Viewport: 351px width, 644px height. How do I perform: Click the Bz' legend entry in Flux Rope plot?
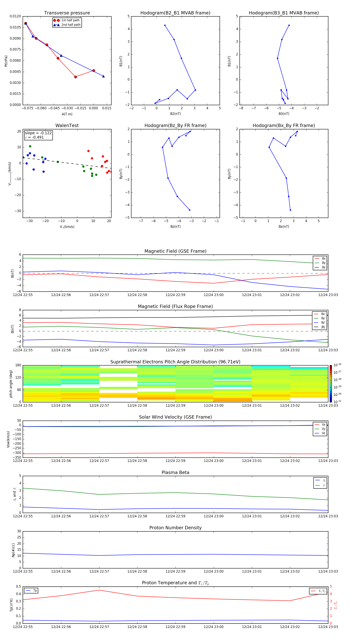pyautogui.click(x=320, y=323)
